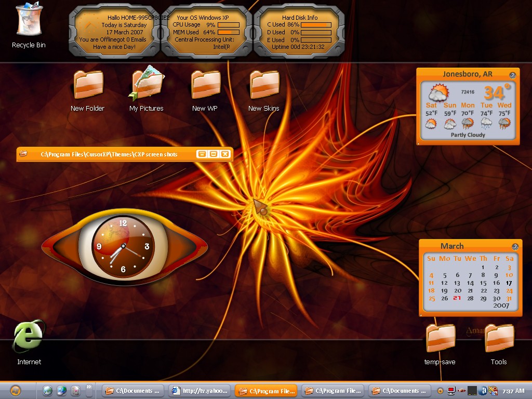Image resolution: width=532 pixels, height=399 pixels.
Task: Click the C Used disk usage bar
Action: click(x=316, y=25)
